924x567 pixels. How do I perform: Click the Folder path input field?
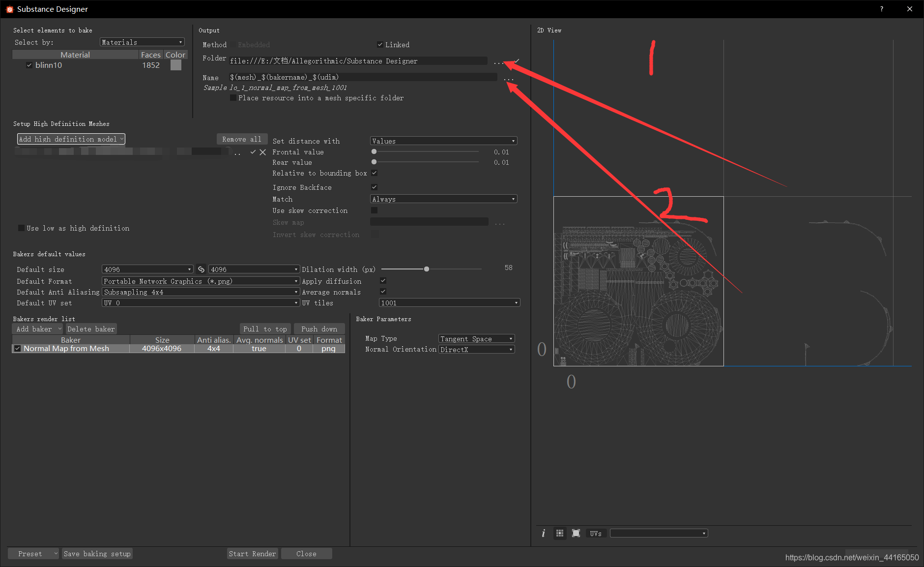[358, 61]
